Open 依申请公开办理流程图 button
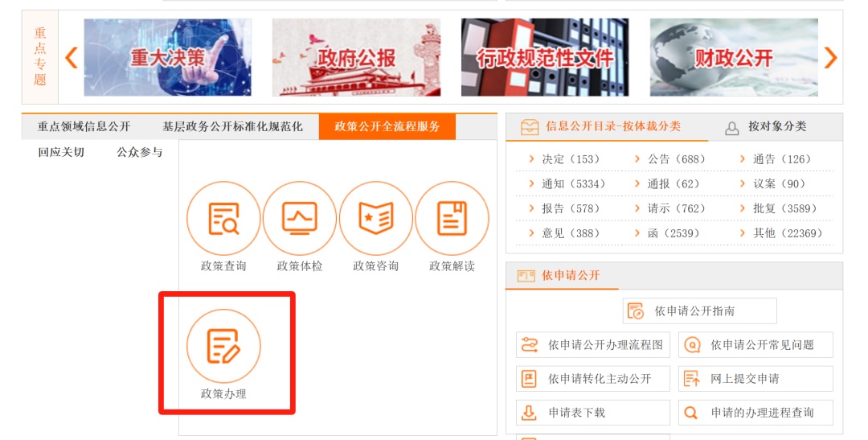The width and height of the screenshot is (868, 440). point(593,345)
